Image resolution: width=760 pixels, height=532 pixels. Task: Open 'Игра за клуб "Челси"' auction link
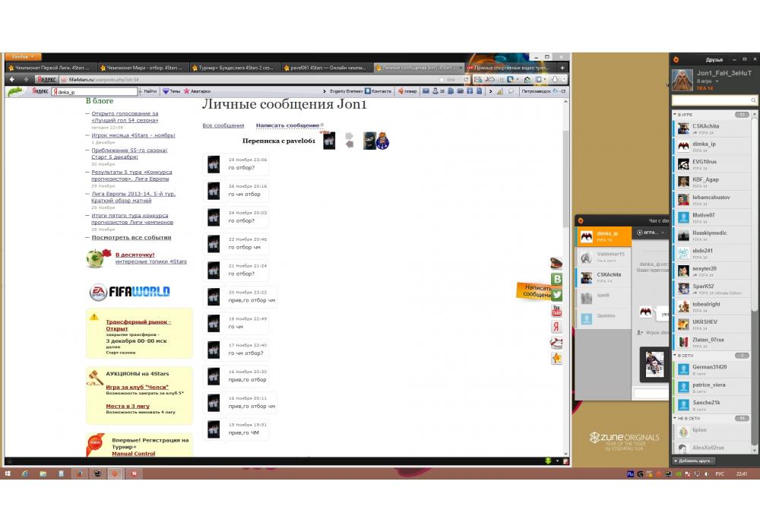point(137,387)
